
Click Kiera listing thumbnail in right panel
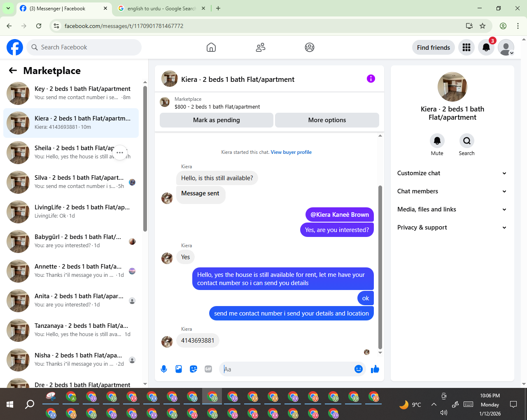pyautogui.click(x=452, y=87)
